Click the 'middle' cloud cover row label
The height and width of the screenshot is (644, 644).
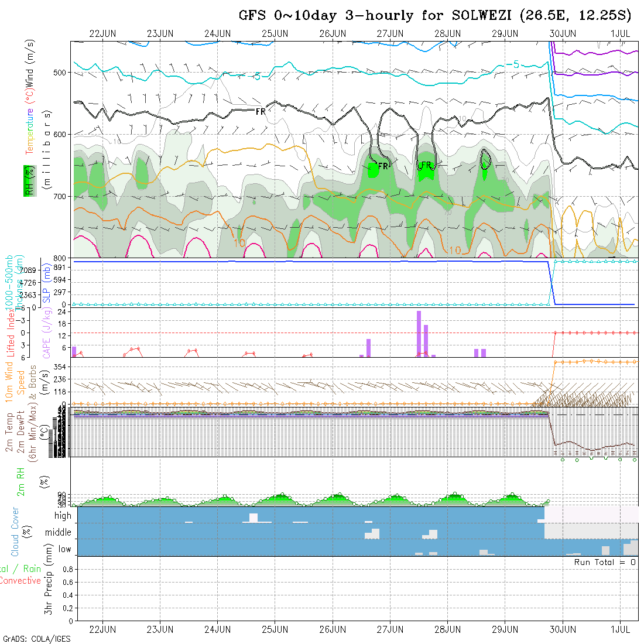59,533
